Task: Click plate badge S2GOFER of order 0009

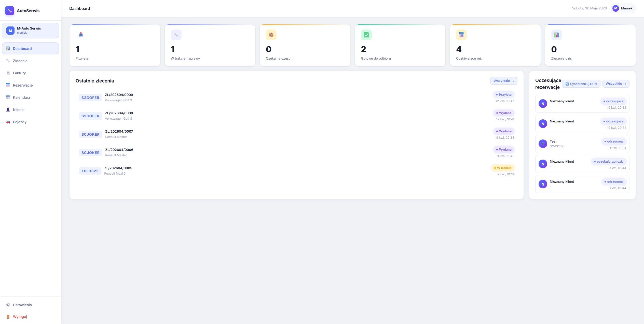Action: [90, 98]
